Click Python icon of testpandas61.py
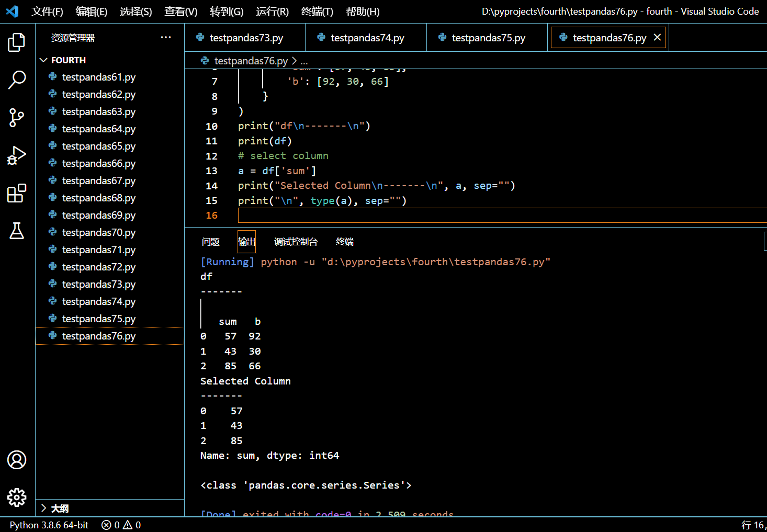Screen dimensions: 767x532 pyautogui.click(x=53, y=76)
